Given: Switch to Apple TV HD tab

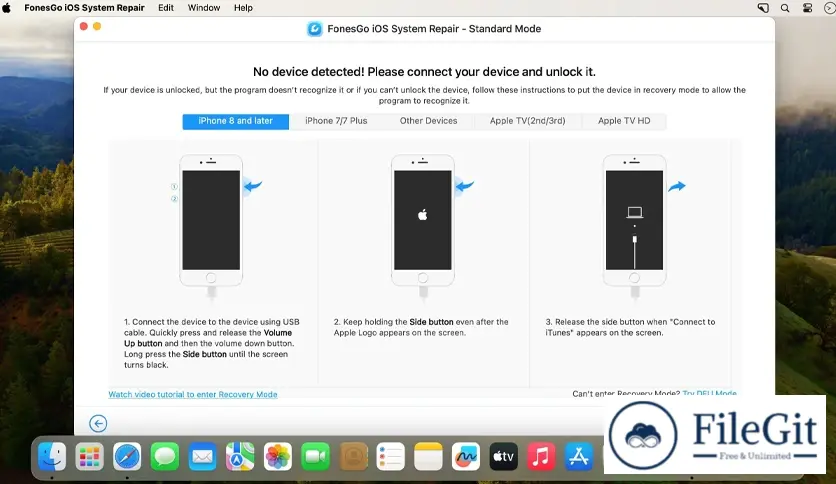Looking at the screenshot, I should pos(624,121).
